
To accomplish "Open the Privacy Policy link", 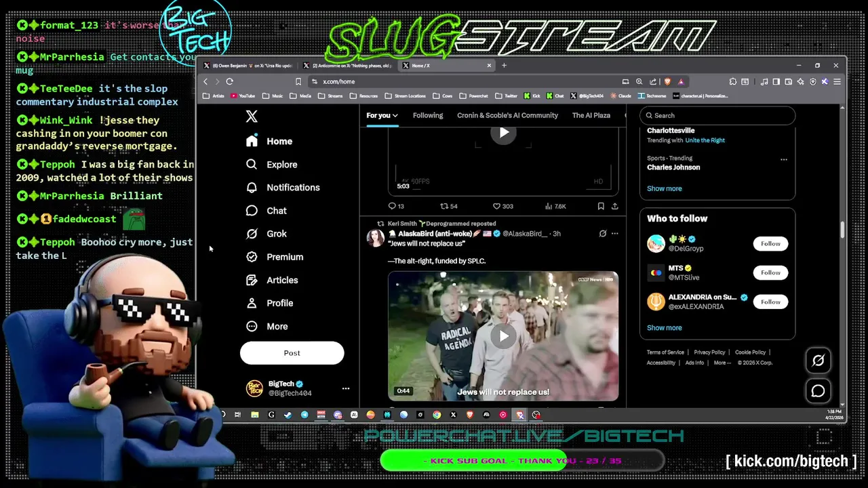I will [709, 352].
